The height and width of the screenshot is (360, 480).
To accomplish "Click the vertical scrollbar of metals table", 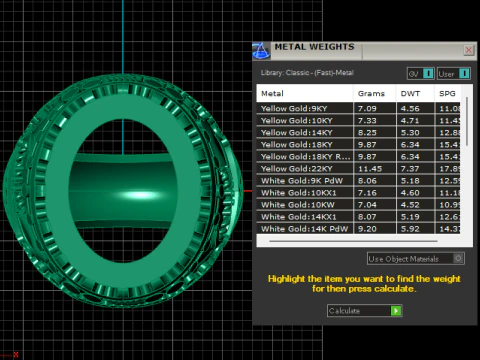I will (x=467, y=121).
